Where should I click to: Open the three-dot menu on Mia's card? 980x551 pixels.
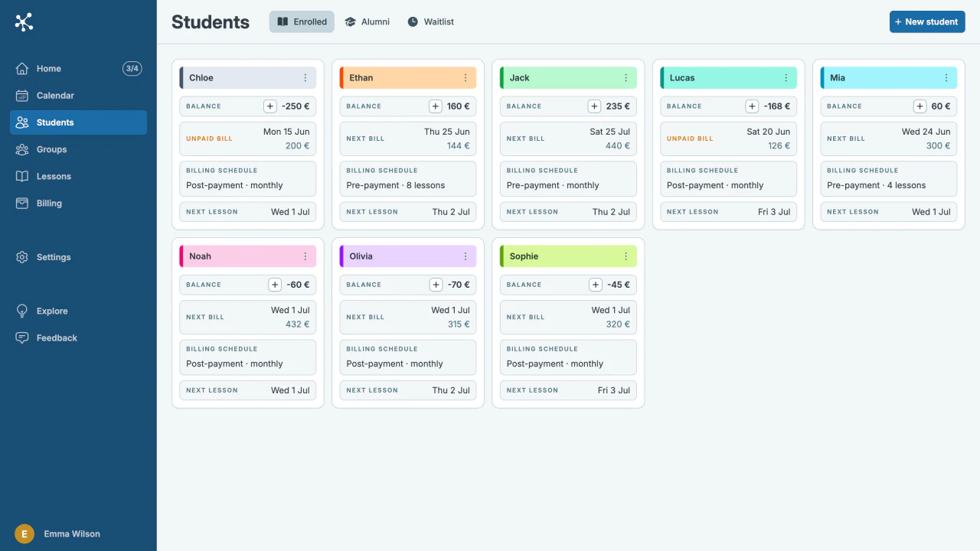[946, 78]
